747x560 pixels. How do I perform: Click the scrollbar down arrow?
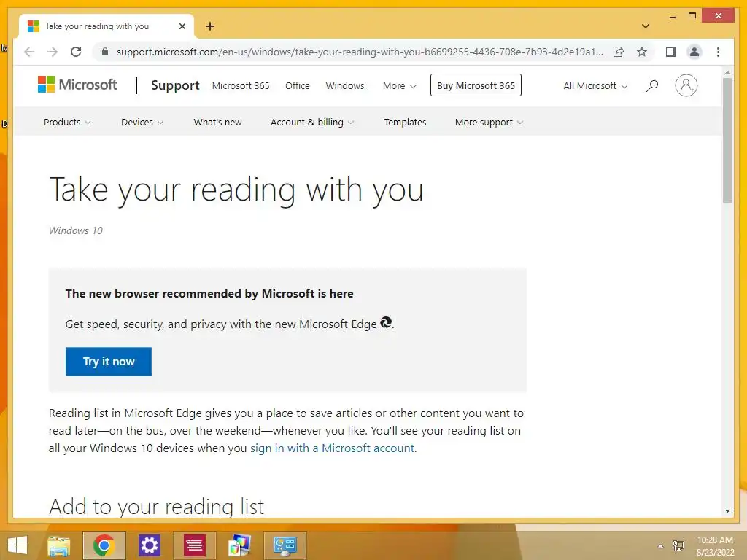click(727, 510)
